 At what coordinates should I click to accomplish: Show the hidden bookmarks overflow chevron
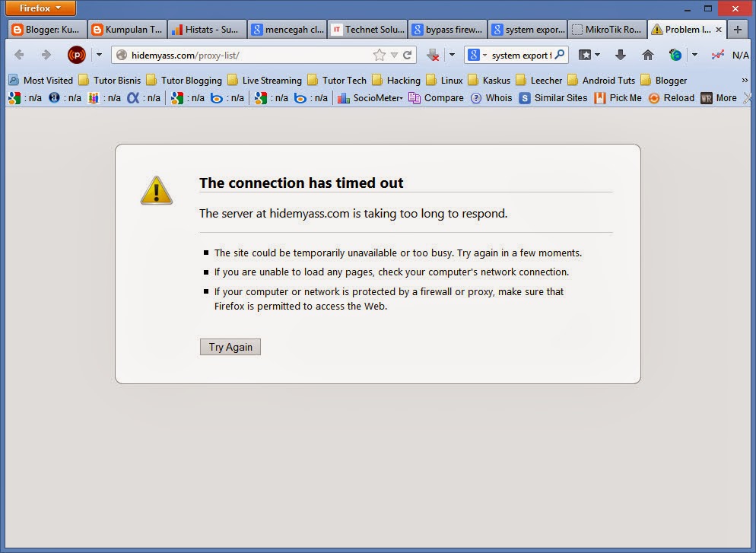pos(745,80)
